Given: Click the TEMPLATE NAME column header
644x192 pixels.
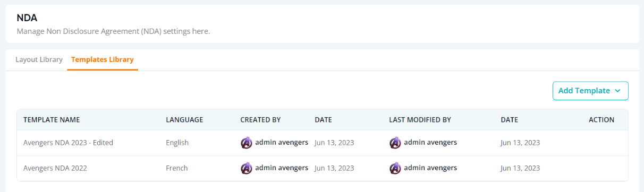Looking at the screenshot, I should [52, 120].
